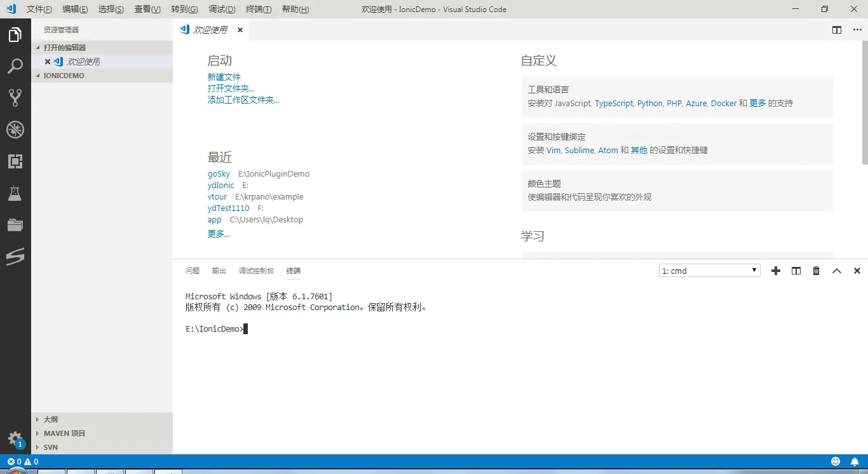Open notifications bell in status bar
Image resolution: width=868 pixels, height=474 pixels.
tap(855, 462)
